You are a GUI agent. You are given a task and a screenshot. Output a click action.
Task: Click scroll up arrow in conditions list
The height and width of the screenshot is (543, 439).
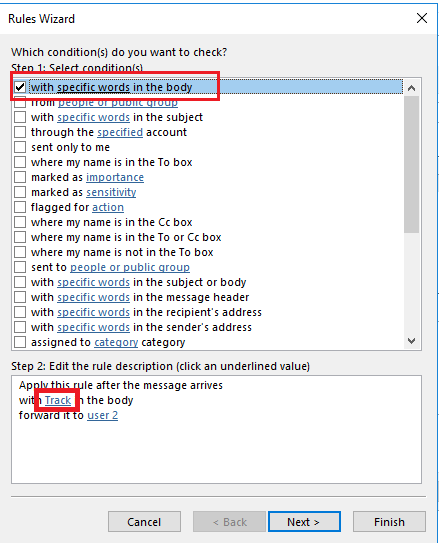[412, 88]
